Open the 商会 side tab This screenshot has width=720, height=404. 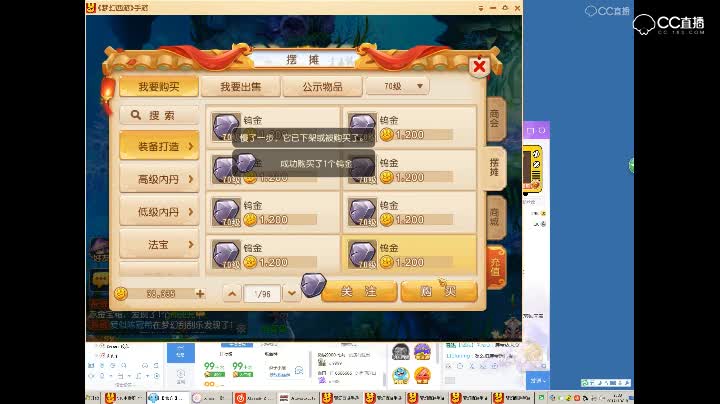[x=495, y=119]
